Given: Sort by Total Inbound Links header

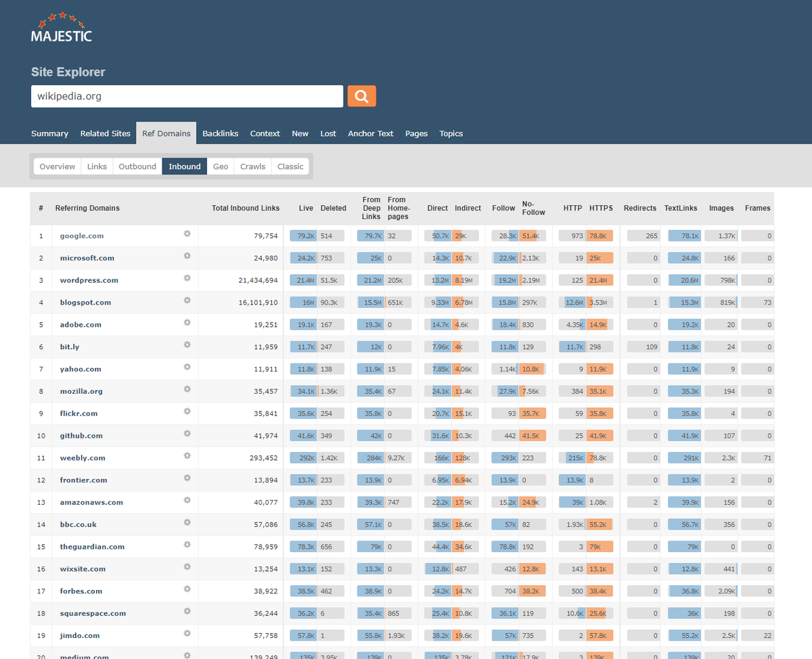Looking at the screenshot, I should (246, 208).
